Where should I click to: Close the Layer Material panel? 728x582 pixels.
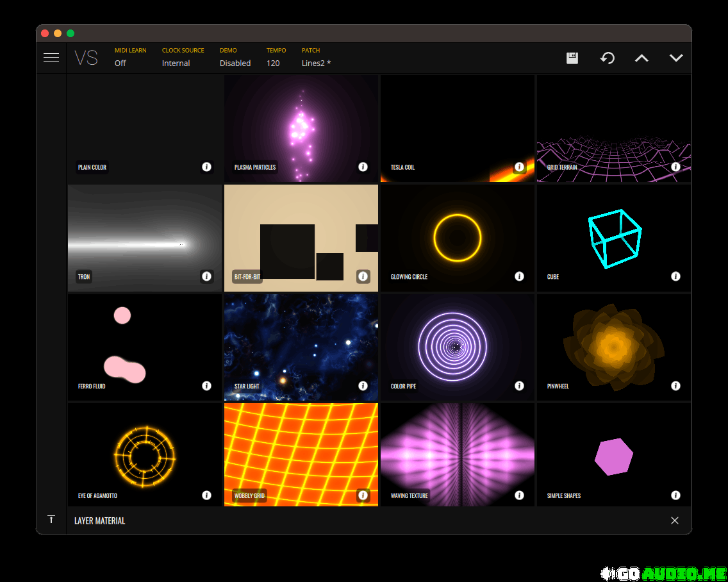pos(675,520)
